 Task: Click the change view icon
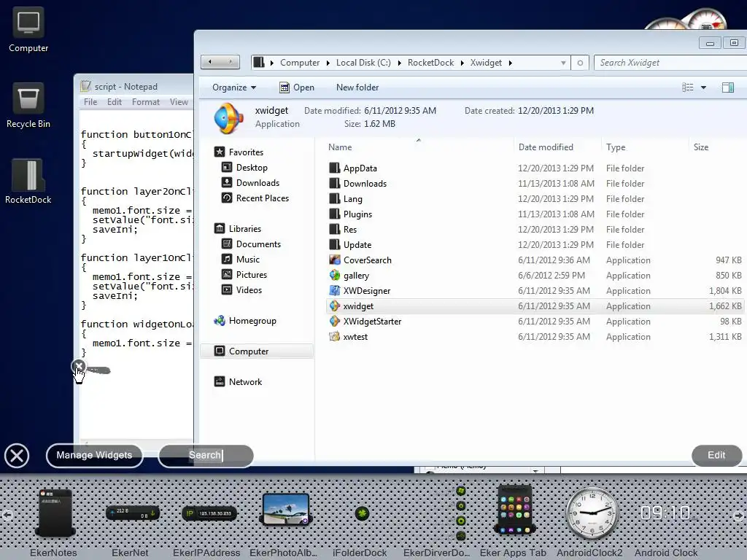[687, 87]
